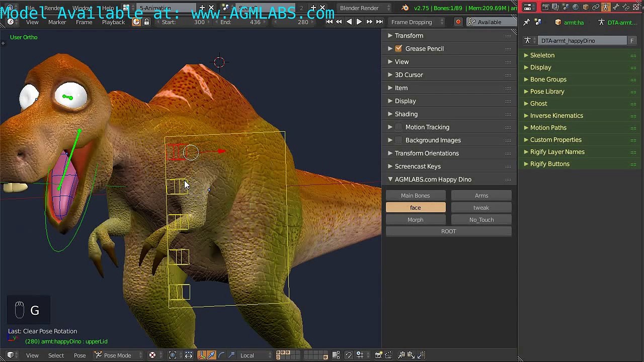
Task: Click the No_Touch layer button
Action: click(x=481, y=219)
